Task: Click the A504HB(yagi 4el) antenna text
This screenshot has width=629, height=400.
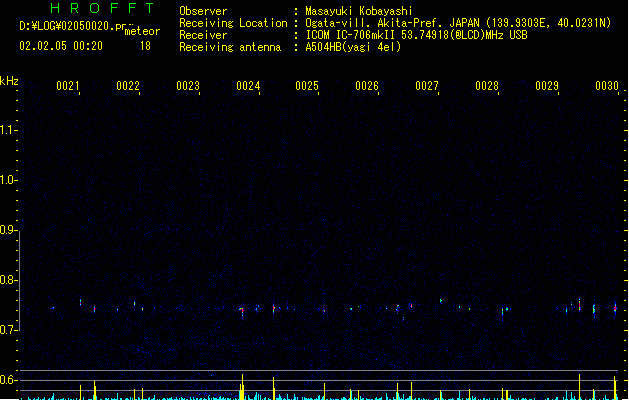Action: coord(353,47)
